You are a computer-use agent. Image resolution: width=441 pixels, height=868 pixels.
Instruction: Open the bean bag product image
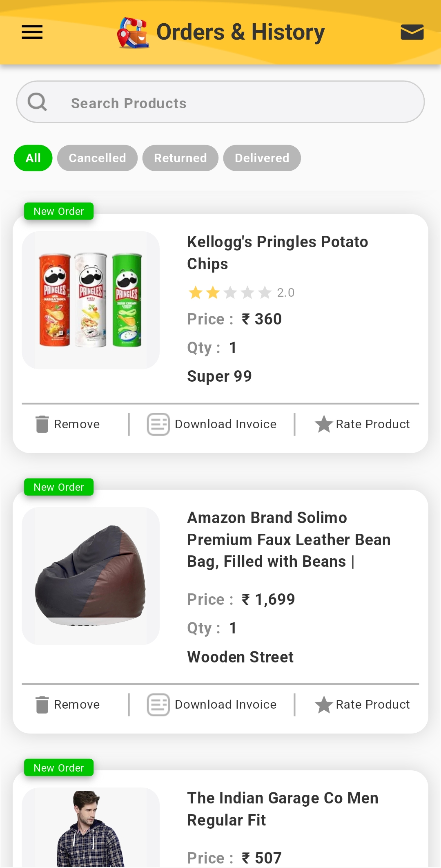click(91, 576)
